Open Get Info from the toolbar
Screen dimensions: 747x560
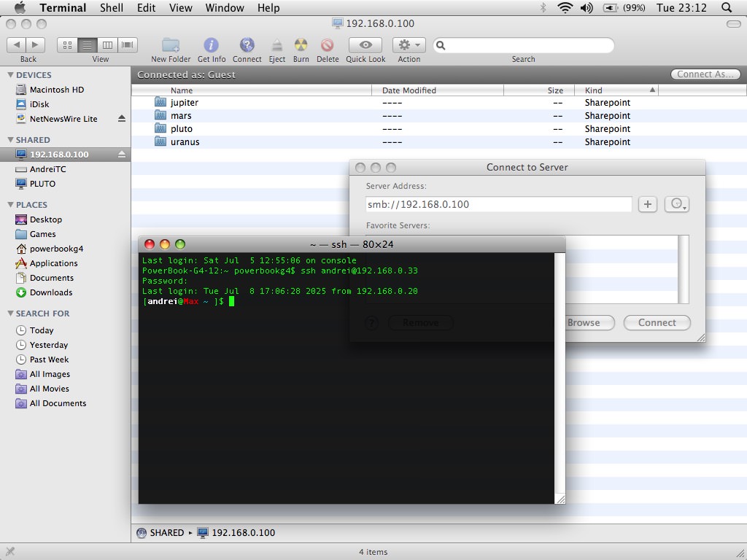click(x=211, y=44)
